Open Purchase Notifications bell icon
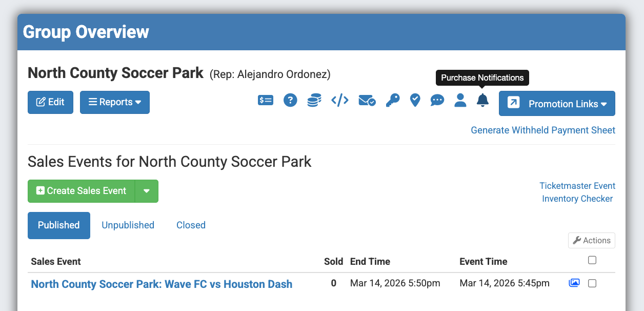 482,101
